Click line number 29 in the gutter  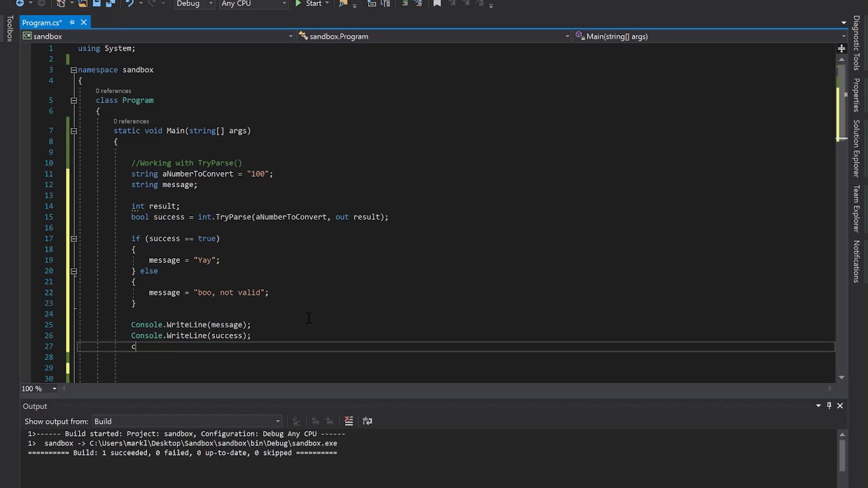[49, 368]
